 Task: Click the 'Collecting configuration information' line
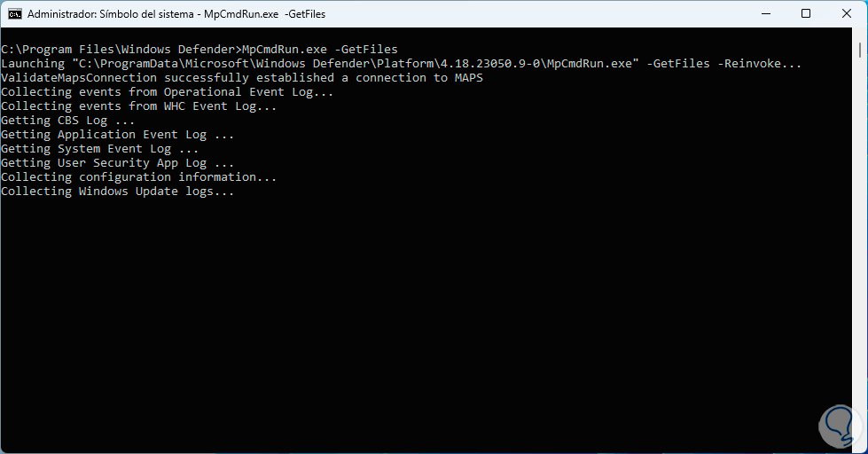[x=139, y=177]
